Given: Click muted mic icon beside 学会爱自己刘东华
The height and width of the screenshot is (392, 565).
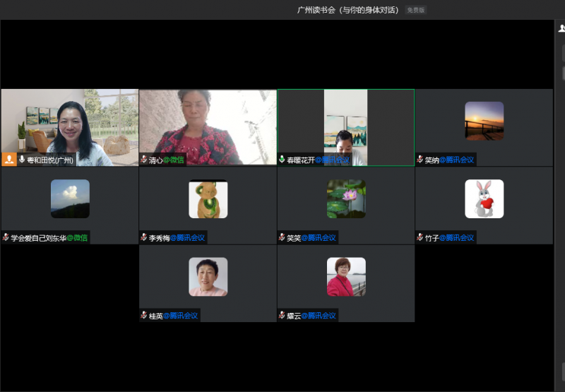Looking at the screenshot, I should click(x=6, y=238).
